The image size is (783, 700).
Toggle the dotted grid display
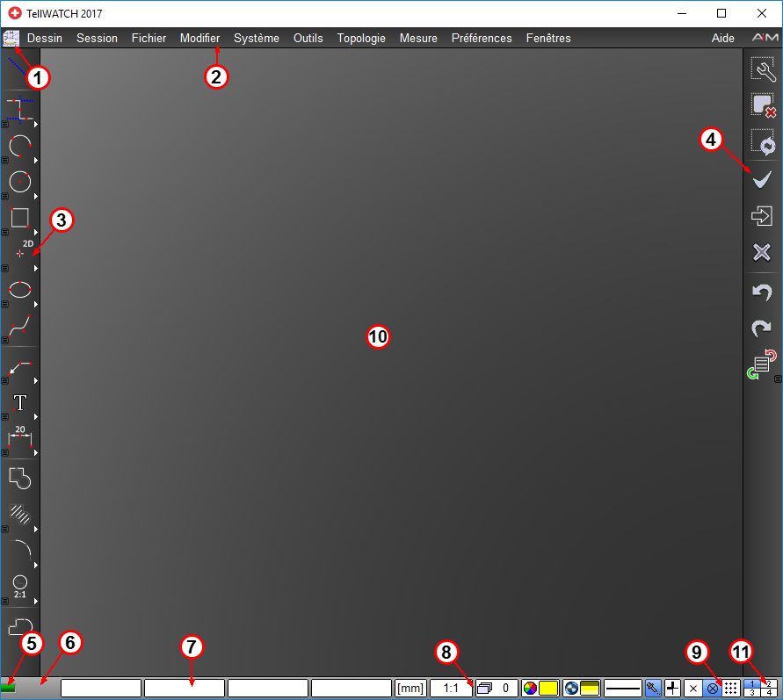coord(731,689)
